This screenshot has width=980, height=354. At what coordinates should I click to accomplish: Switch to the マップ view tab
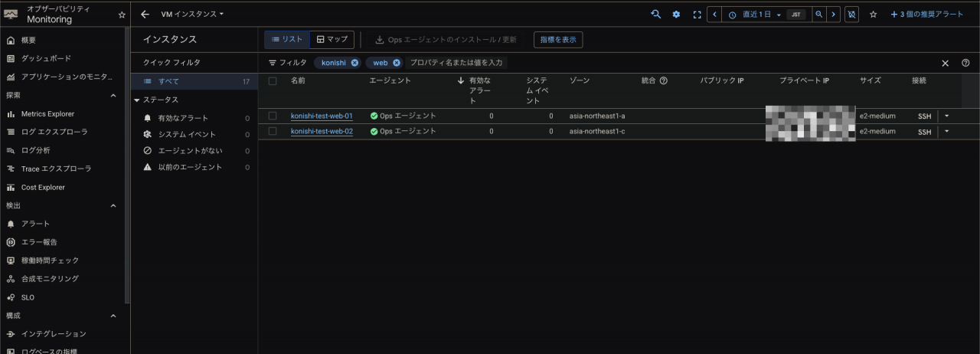coord(332,39)
